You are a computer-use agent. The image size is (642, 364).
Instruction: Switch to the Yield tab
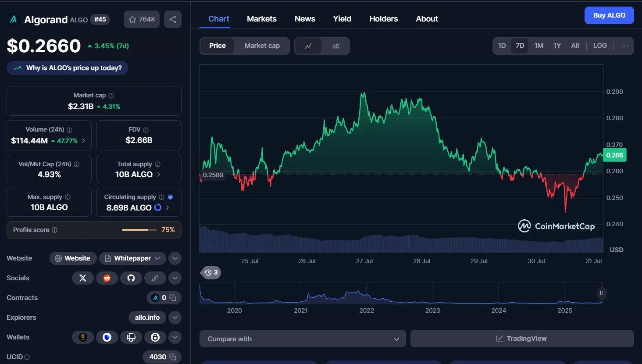(342, 19)
